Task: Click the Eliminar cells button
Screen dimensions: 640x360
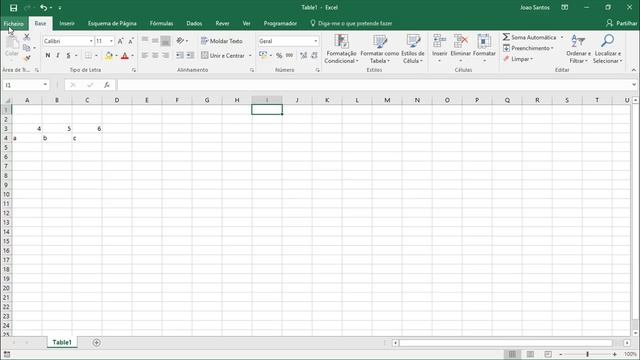Action: point(461,49)
